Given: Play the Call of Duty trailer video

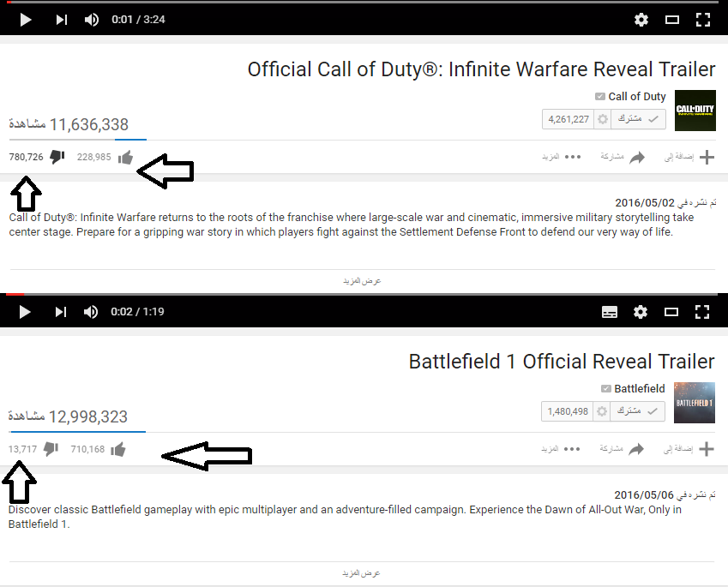Looking at the screenshot, I should point(26,20).
